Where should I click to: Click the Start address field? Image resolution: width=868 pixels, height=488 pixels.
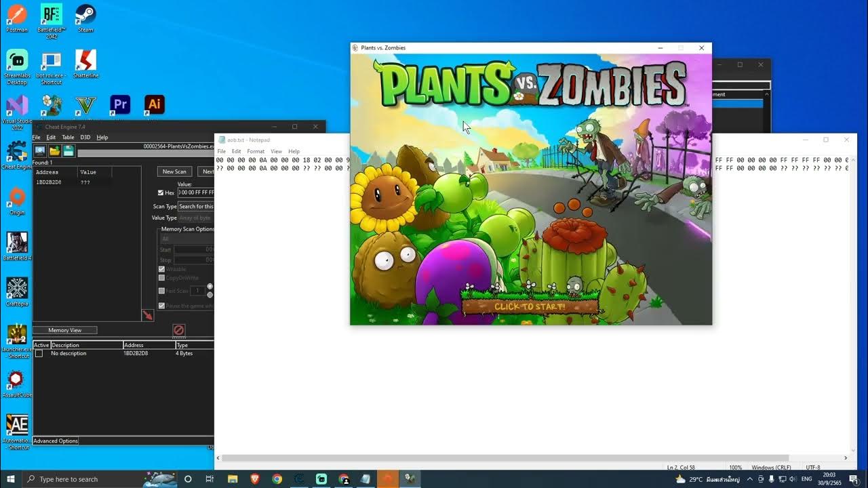pyautogui.click(x=194, y=250)
